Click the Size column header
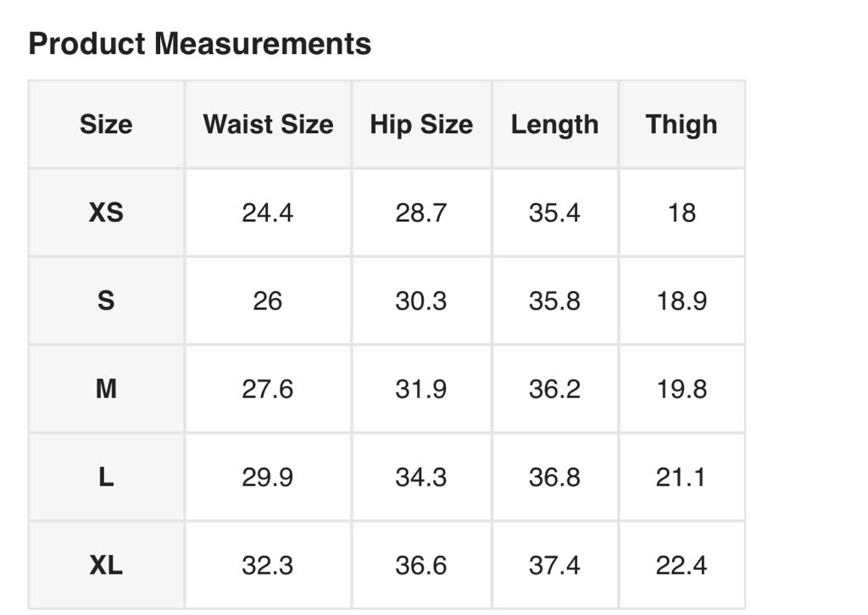 click(106, 125)
